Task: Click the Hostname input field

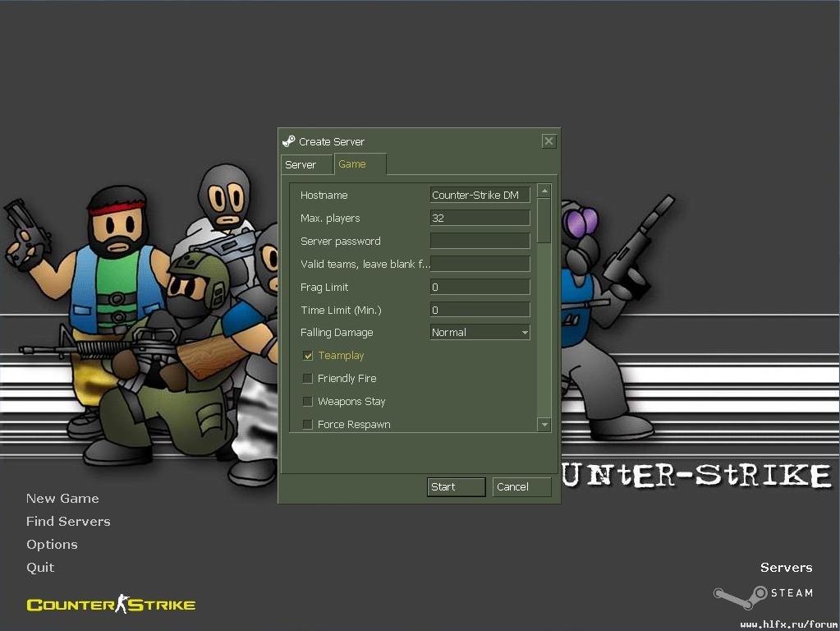Action: 480,196
